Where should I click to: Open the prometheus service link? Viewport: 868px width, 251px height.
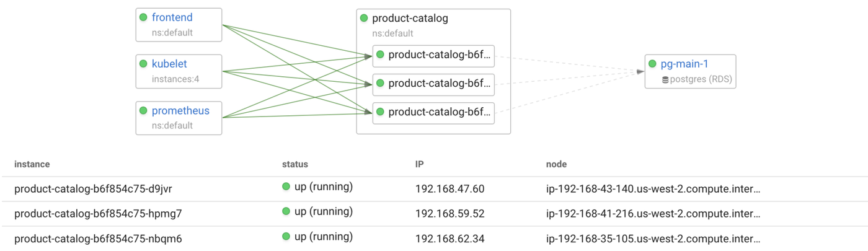click(180, 111)
